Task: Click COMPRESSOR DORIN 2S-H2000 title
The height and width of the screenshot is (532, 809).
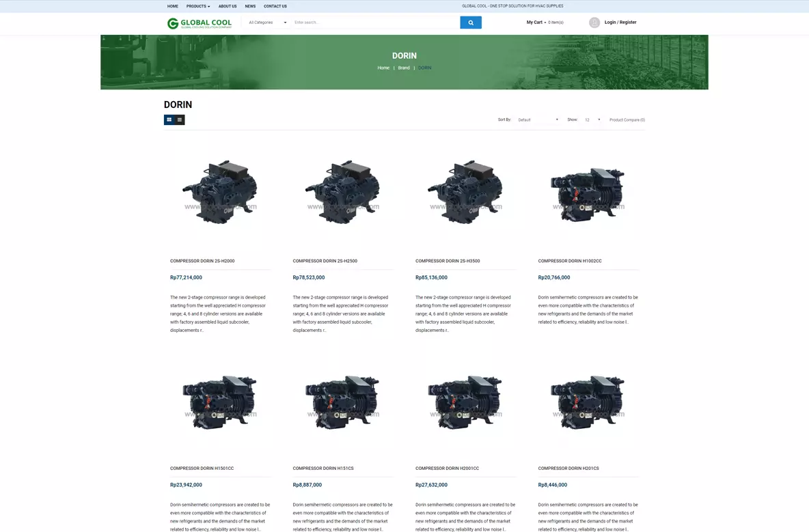Action: [202, 261]
